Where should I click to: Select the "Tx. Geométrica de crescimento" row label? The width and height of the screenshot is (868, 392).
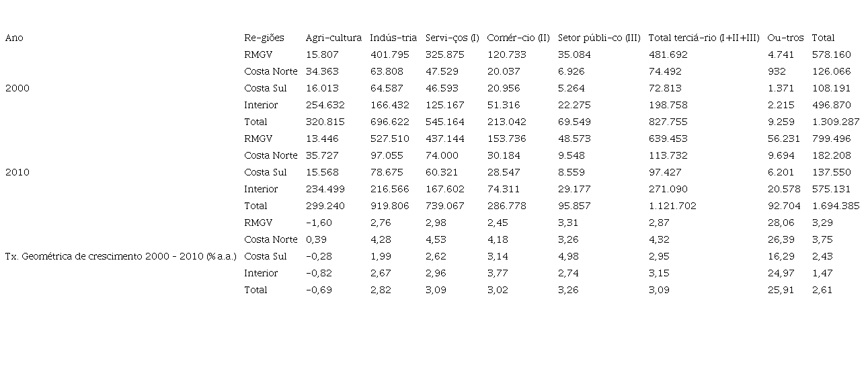[x=121, y=256]
